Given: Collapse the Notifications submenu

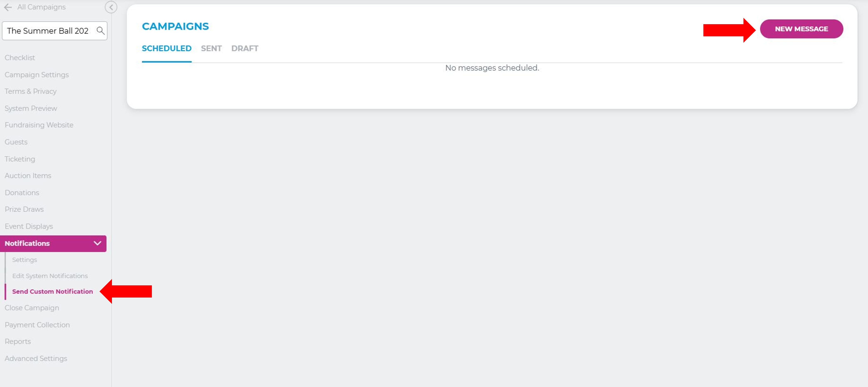Looking at the screenshot, I should tap(97, 243).
